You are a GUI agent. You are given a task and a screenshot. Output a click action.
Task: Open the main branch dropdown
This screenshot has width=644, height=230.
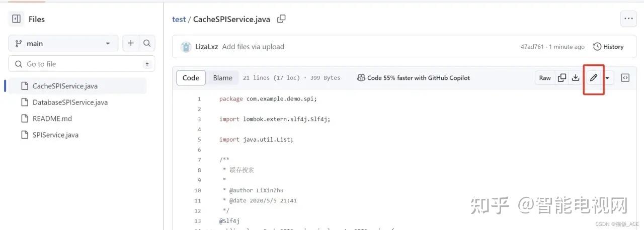coord(63,43)
